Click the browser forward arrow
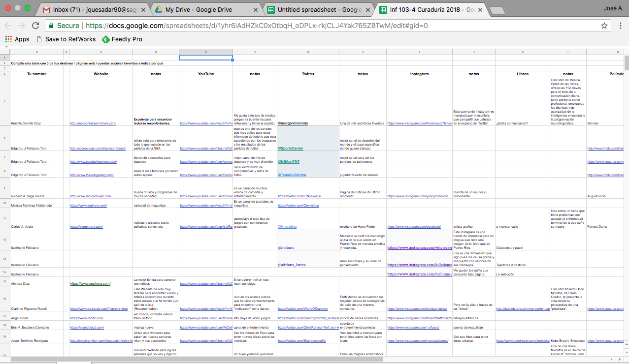The image size is (629, 364). pyautogui.click(x=22, y=26)
